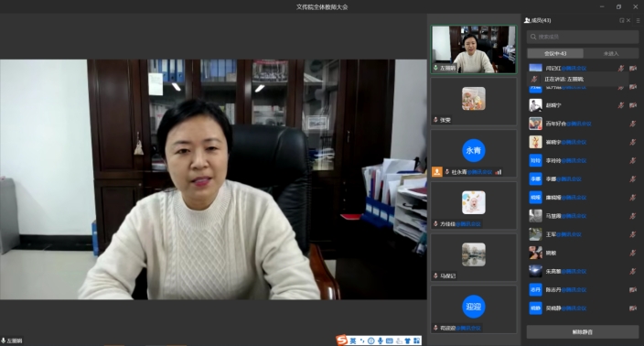Viewport: 644px width, 346px height.
Task: Click the 正在讲话: 左丽鹃 speaking notice
Action: pos(578,79)
